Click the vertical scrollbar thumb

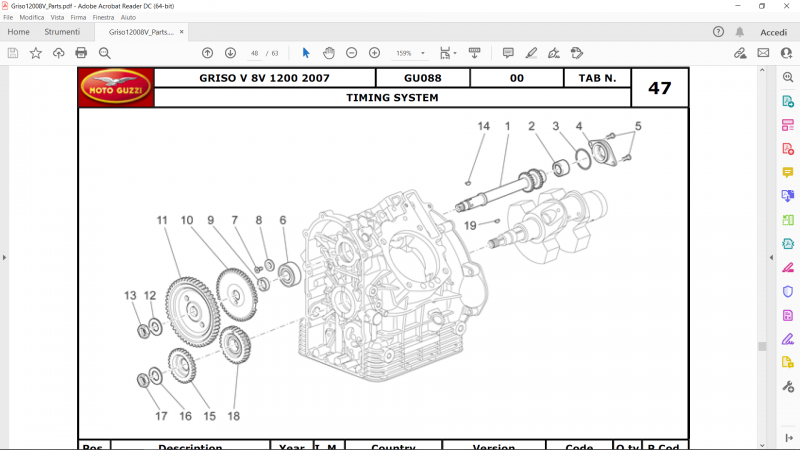click(762, 346)
